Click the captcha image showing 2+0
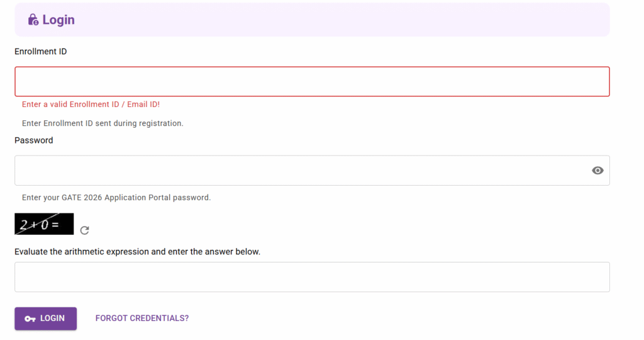This screenshot has width=644, height=340. 44,224
